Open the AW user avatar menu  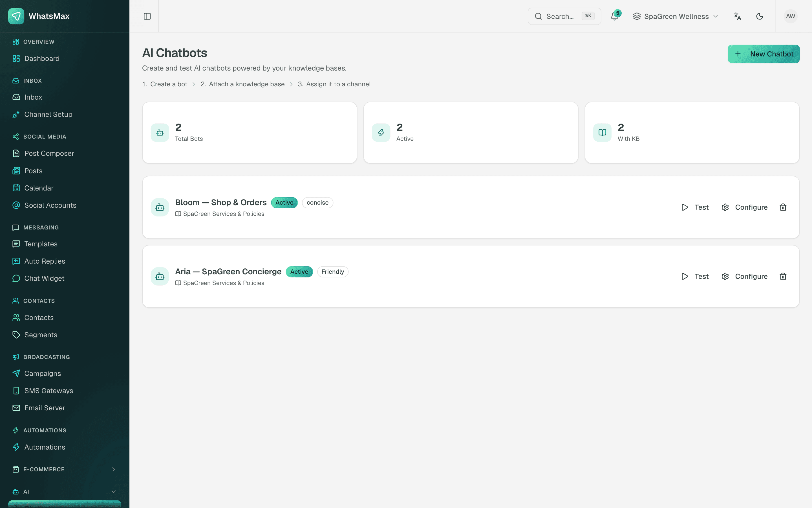click(791, 16)
